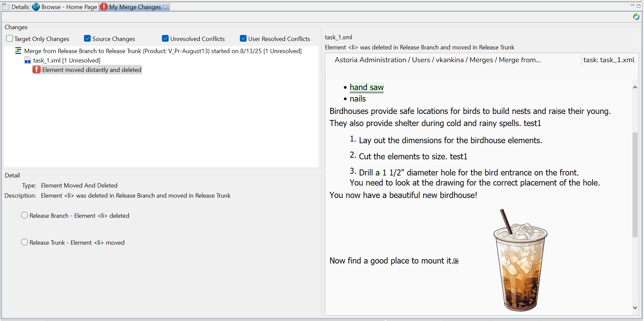Click the 'hand saw' highlighted link
The width and height of the screenshot is (644, 321).
pos(366,87)
